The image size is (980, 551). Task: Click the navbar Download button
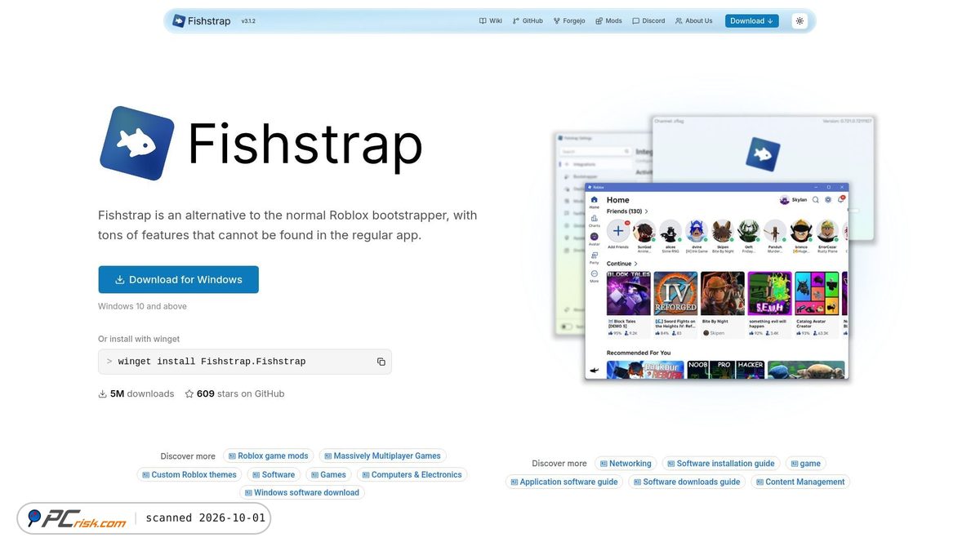752,20
